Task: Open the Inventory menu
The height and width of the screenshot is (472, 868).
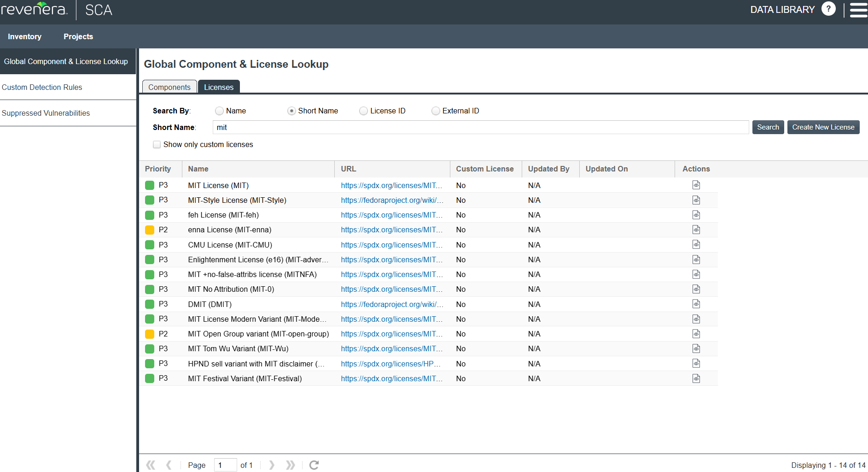Action: tap(24, 36)
